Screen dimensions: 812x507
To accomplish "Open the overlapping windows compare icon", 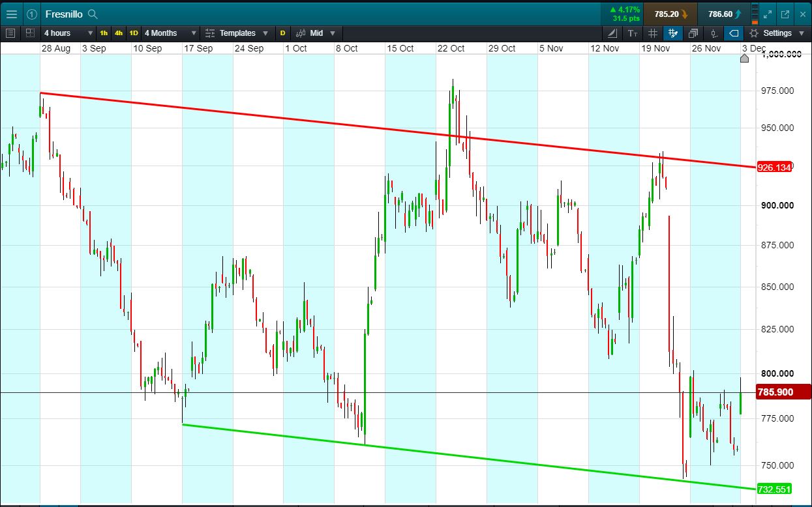I will pos(693,33).
